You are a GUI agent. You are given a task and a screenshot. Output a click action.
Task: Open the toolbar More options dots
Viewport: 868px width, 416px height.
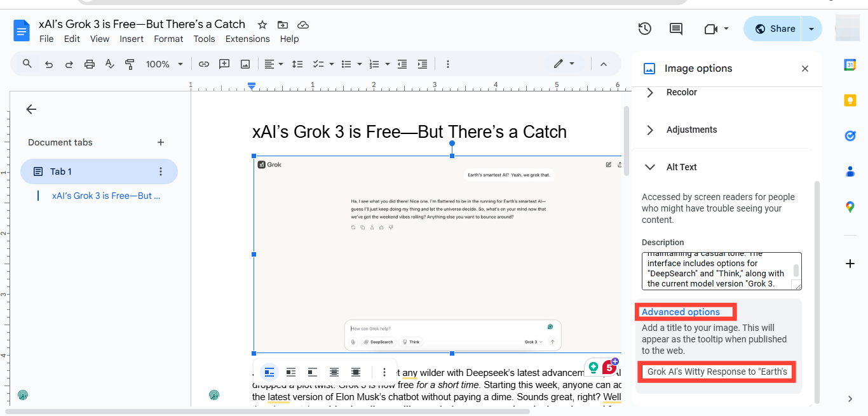point(448,64)
